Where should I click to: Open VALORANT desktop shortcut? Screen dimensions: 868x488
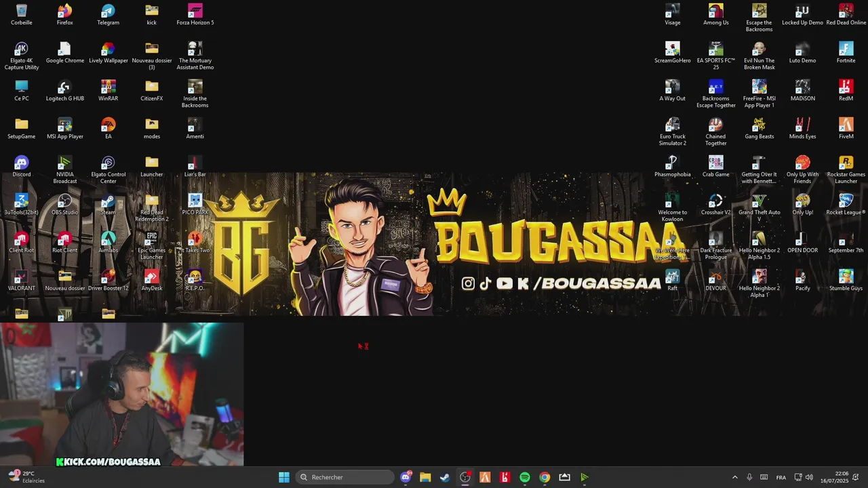pyautogui.click(x=22, y=281)
